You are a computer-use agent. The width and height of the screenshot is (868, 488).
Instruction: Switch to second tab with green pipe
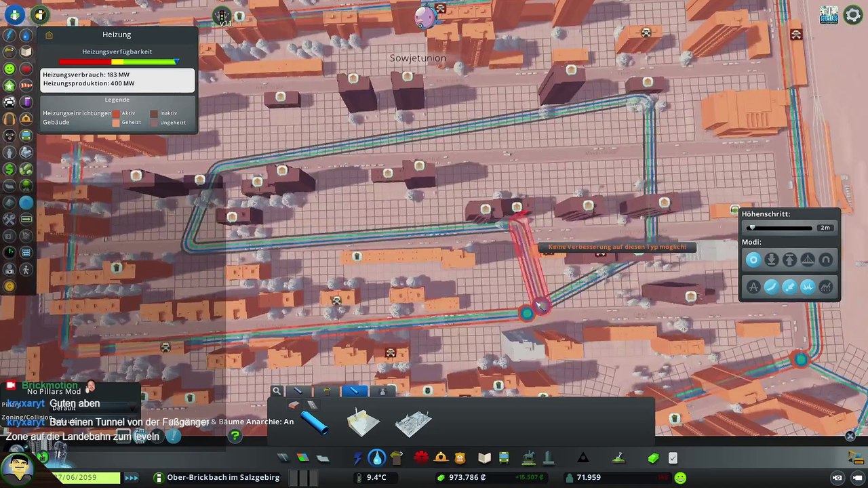tap(326, 391)
